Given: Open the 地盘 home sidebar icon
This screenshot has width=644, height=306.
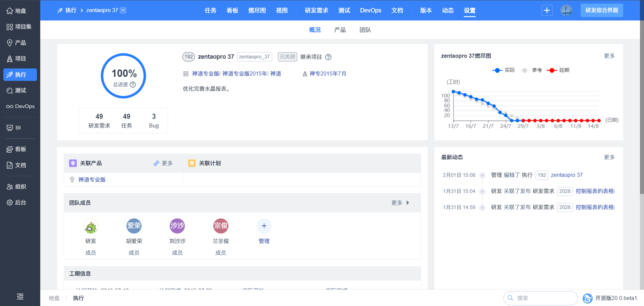Looking at the screenshot, I should click(10, 11).
